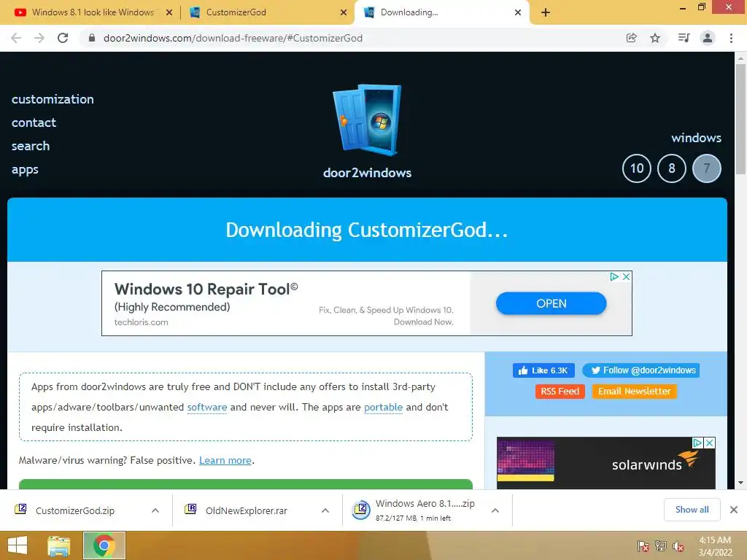This screenshot has width=747, height=560.
Task: Expand options for OldNewExplorer.rar download
Action: point(325,510)
